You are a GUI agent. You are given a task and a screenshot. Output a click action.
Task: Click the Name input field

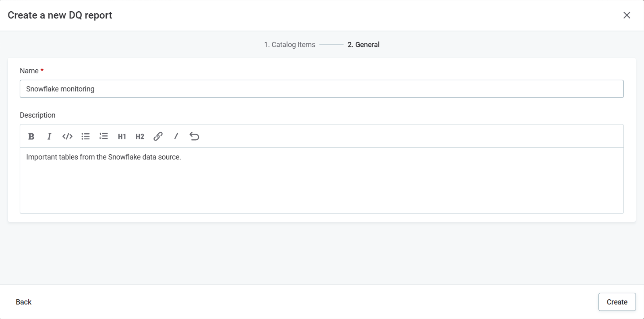322,89
